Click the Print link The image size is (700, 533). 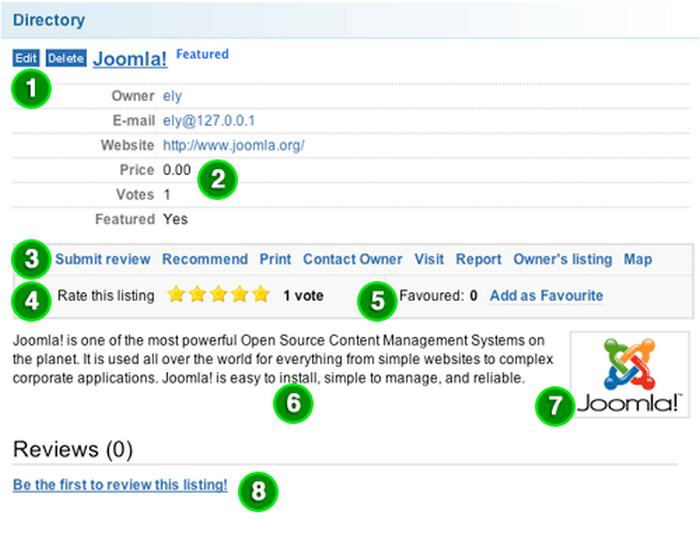click(x=275, y=259)
